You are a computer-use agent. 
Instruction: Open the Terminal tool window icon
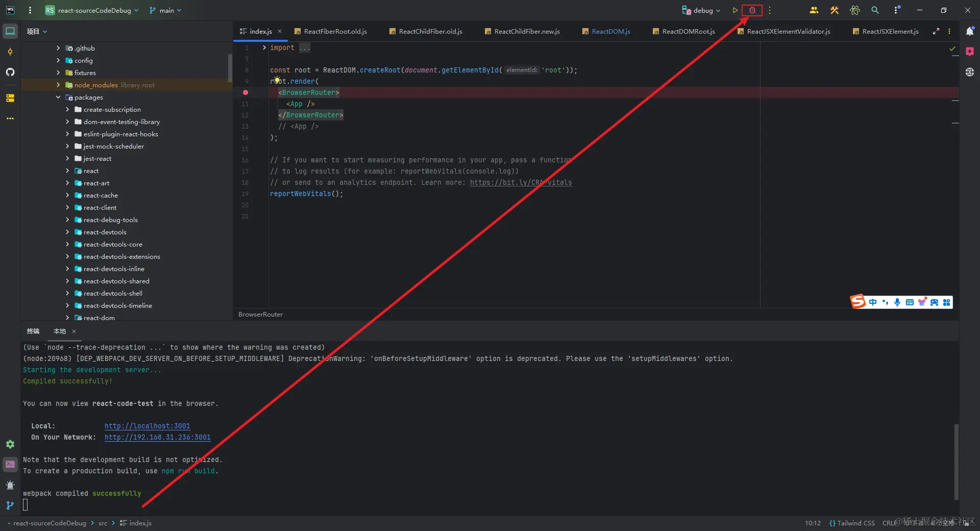10,465
